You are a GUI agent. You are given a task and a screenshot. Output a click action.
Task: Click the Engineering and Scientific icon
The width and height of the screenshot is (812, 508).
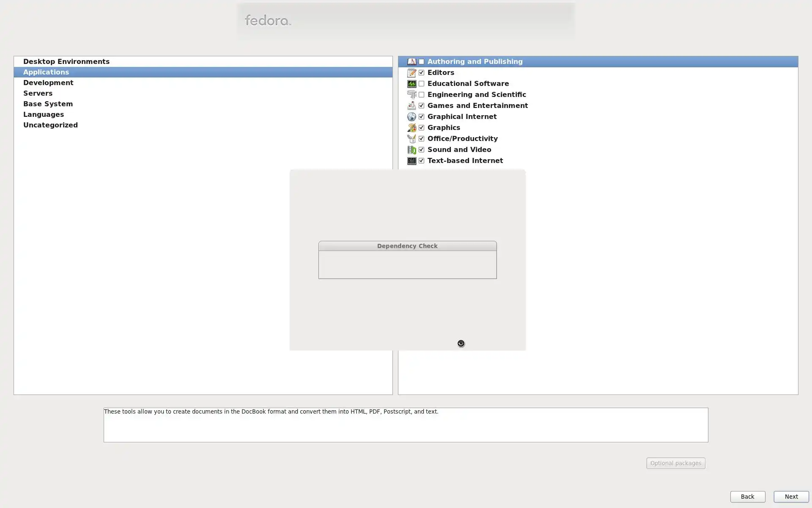(411, 95)
